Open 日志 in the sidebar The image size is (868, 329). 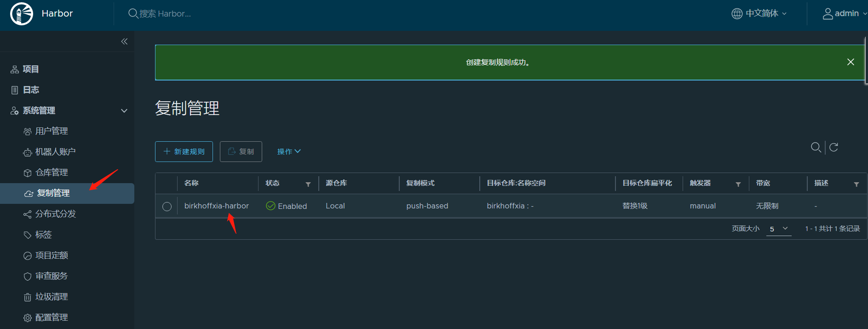(x=31, y=90)
